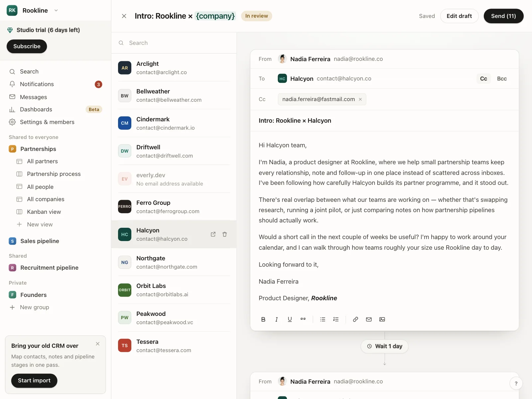
Task: Remove Halcyon with the trash icon
Action: (x=225, y=234)
